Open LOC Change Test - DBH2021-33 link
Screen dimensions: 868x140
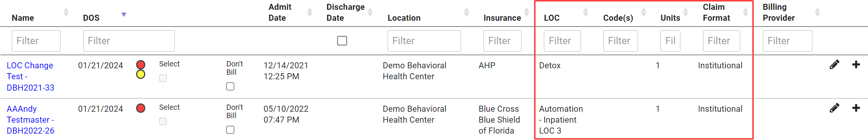pos(31,76)
